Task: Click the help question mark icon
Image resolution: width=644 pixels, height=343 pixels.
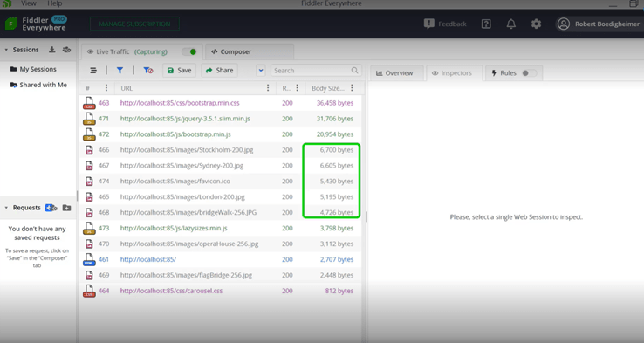Action: (486, 24)
